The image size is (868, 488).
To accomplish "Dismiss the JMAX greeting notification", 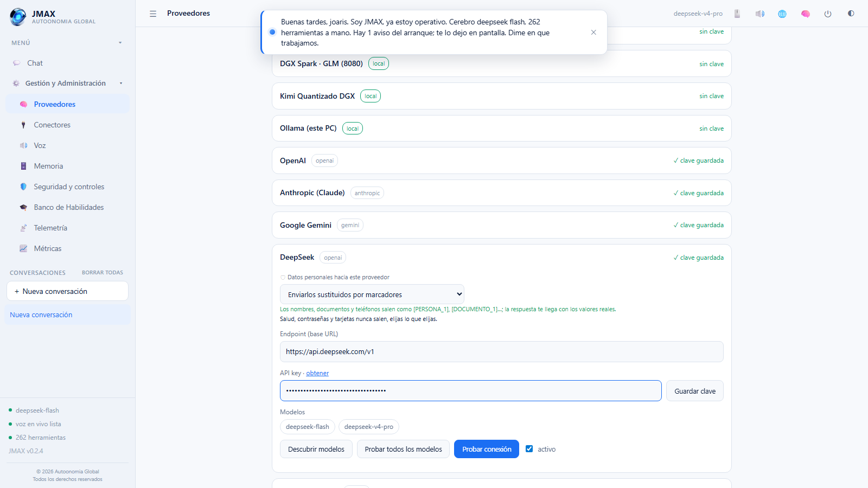I will 593,33.
